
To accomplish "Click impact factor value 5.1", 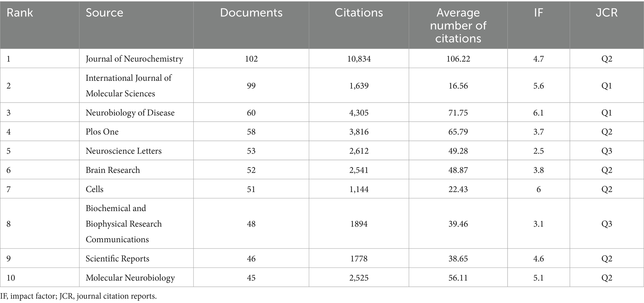I will pyautogui.click(x=538, y=278).
